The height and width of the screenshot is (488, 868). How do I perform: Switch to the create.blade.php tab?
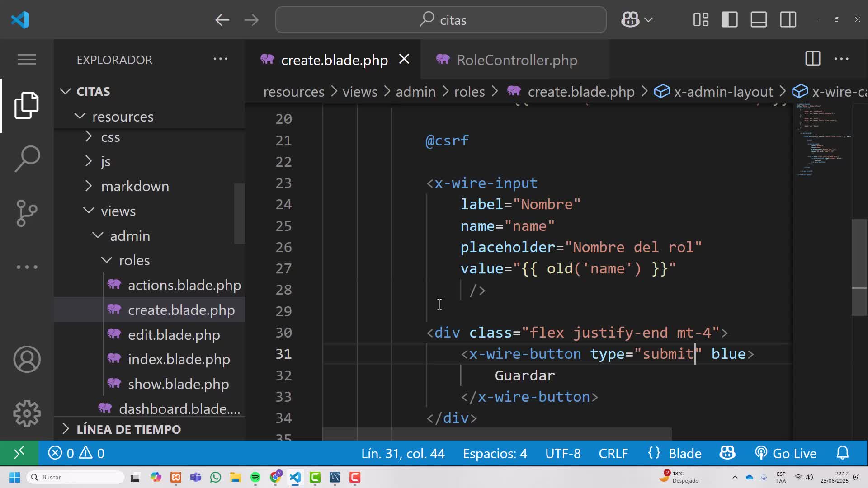click(334, 60)
